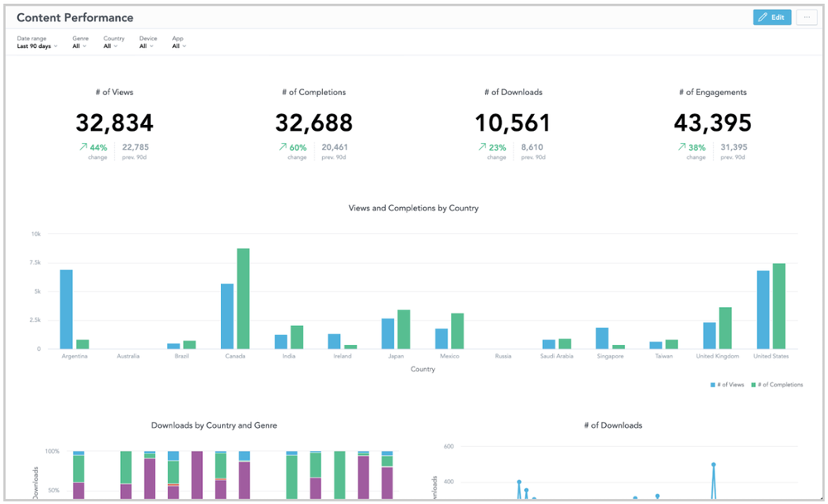The width and height of the screenshot is (828, 504).
Task: Toggle the # of Completions legend swatch
Action: pyautogui.click(x=753, y=385)
